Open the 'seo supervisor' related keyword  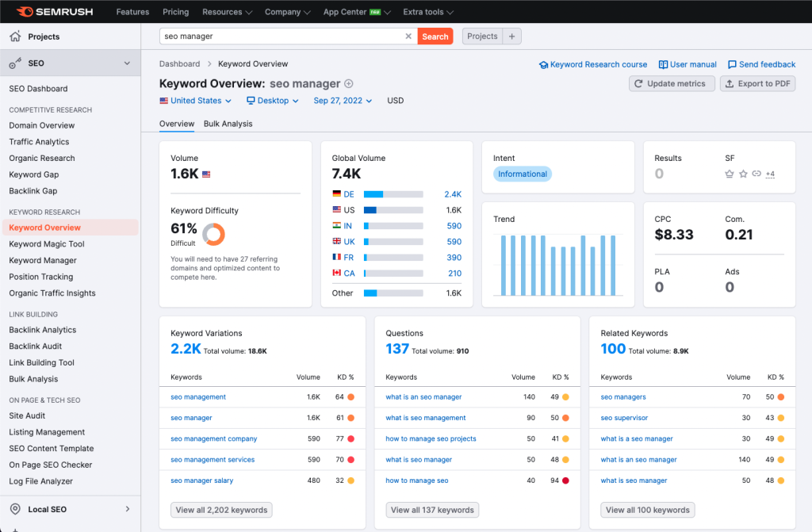(x=624, y=418)
